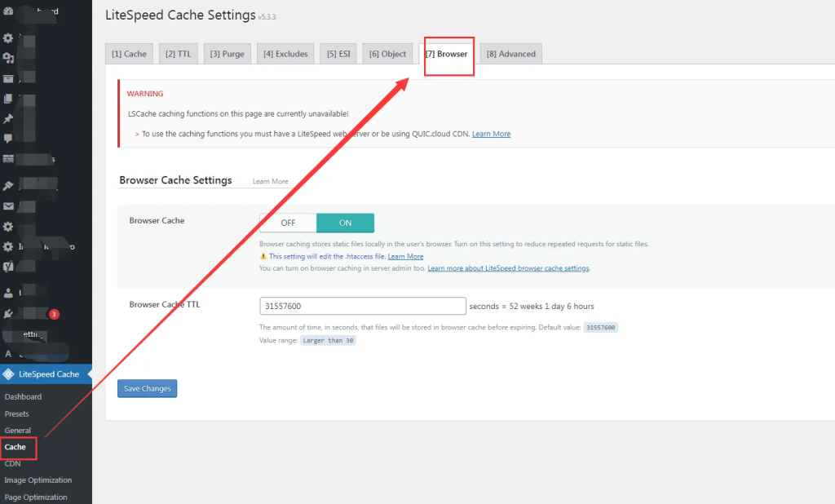
Task: Open the LiteSpeed Dashboard submenu item
Action: coord(23,396)
